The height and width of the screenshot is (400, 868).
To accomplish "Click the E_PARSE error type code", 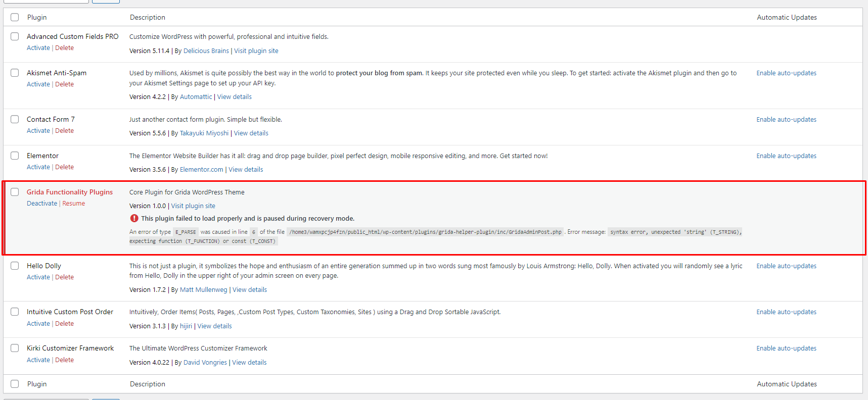I will [186, 232].
